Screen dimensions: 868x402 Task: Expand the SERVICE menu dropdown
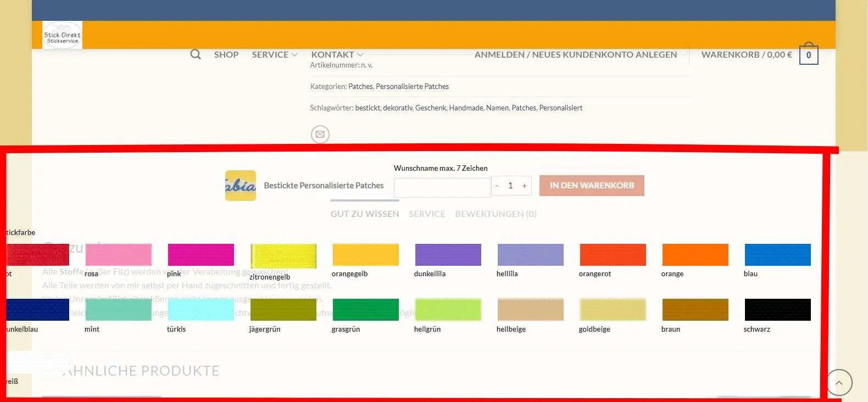point(275,54)
